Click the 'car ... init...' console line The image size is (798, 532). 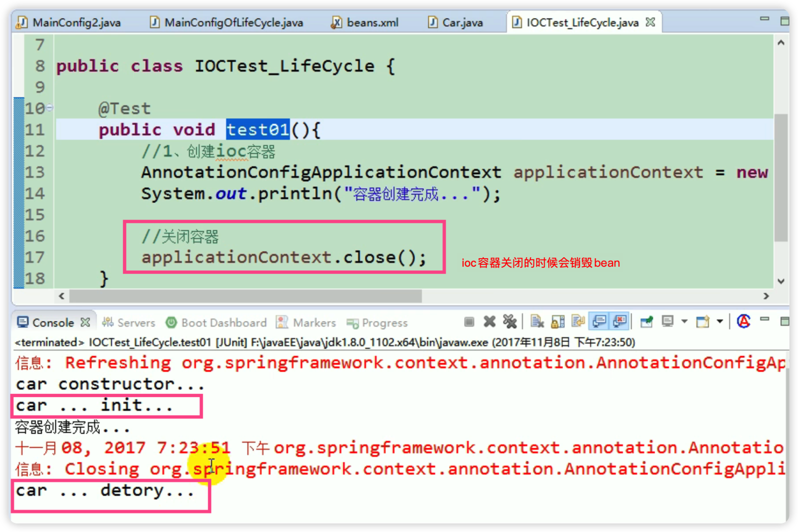[95, 405]
